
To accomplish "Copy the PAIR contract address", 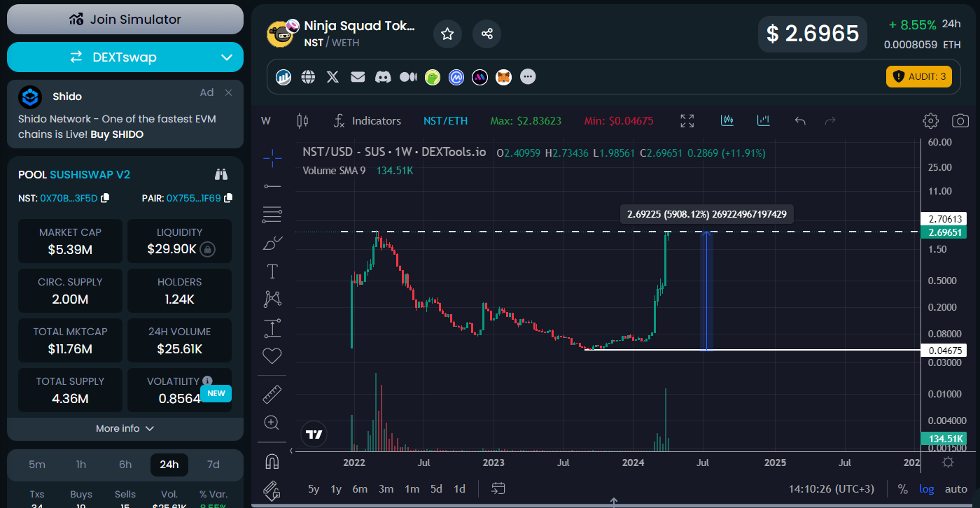I will [x=228, y=198].
